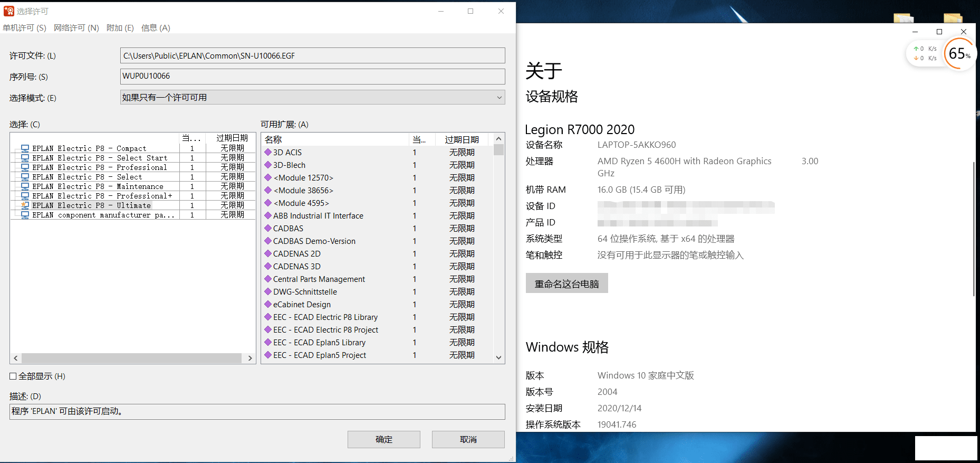Image resolution: width=980 pixels, height=463 pixels.
Task: Maximize the About settings window
Action: tap(939, 32)
